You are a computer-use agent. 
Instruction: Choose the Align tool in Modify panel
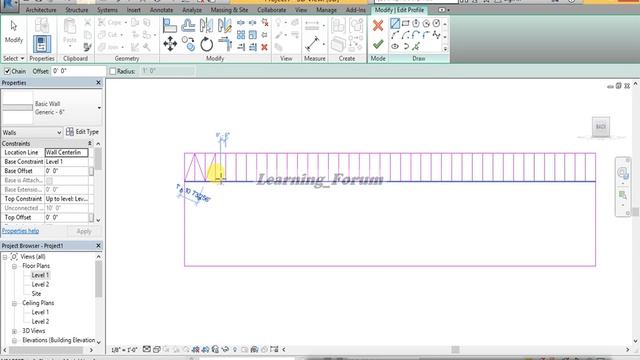pyautogui.click(x=170, y=26)
